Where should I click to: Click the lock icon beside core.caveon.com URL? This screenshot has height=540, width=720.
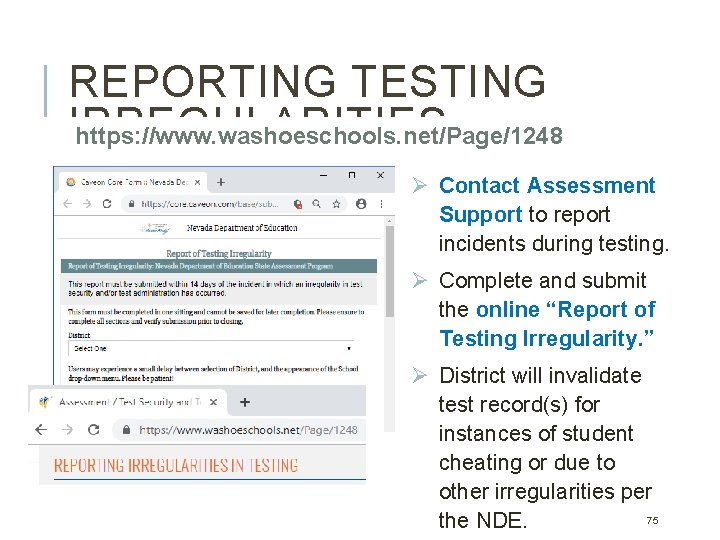pyautogui.click(x=132, y=204)
